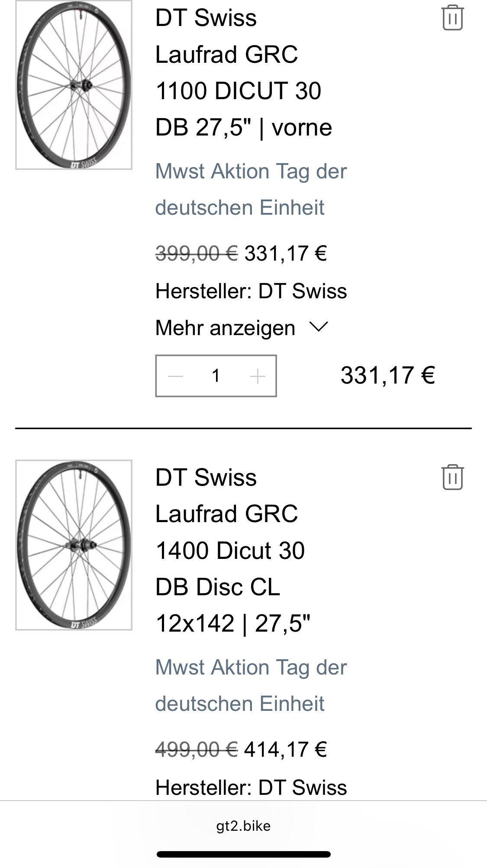
Task: Remove the GRC 1400 Dicut wheel via trash icon
Action: 453,478
